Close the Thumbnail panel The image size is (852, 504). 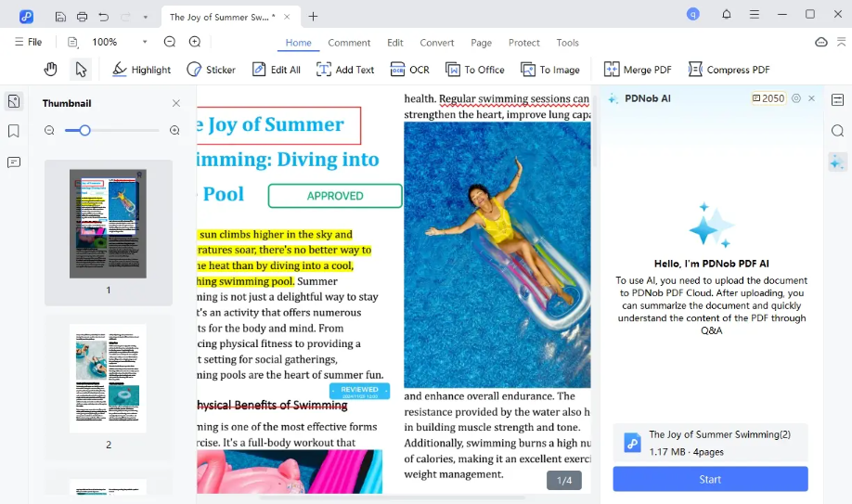pos(176,103)
